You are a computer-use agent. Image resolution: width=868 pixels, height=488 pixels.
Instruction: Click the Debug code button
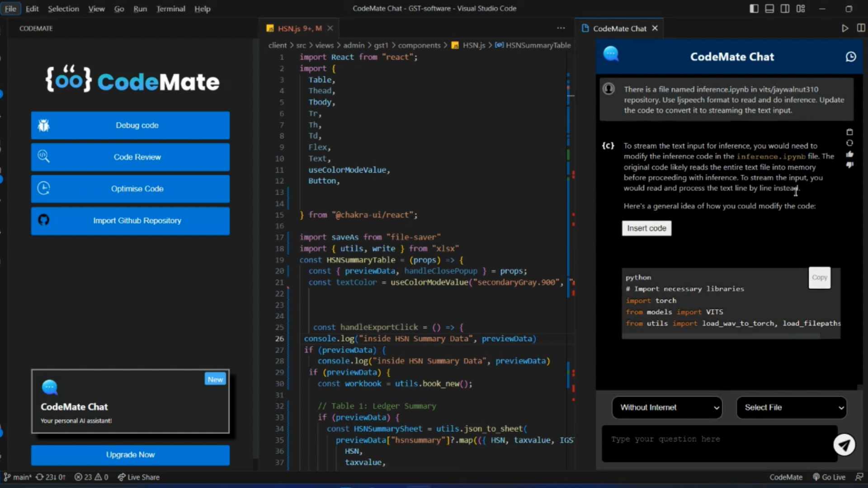tap(130, 125)
